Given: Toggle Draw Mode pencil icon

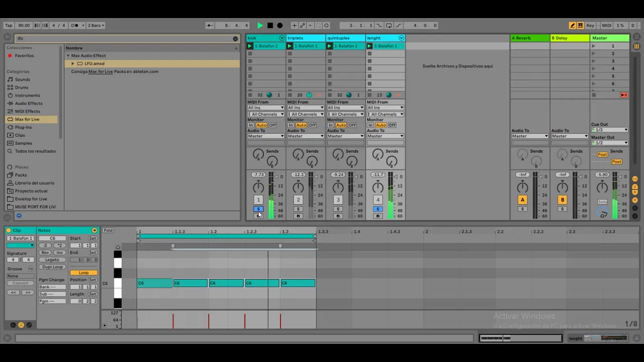Looking at the screenshot, I should [x=573, y=26].
